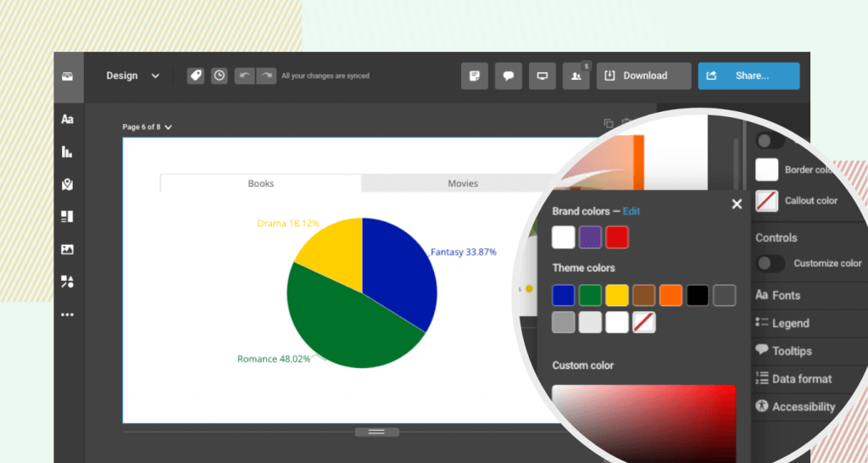This screenshot has height=463, width=868.
Task: Open the Images sidebar tool
Action: [68, 249]
